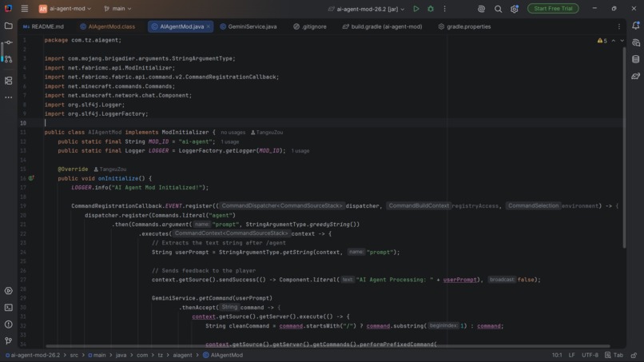Image resolution: width=644 pixels, height=362 pixels.
Task: Open the ai-agent-mod project dropdown
Action: coord(65,9)
